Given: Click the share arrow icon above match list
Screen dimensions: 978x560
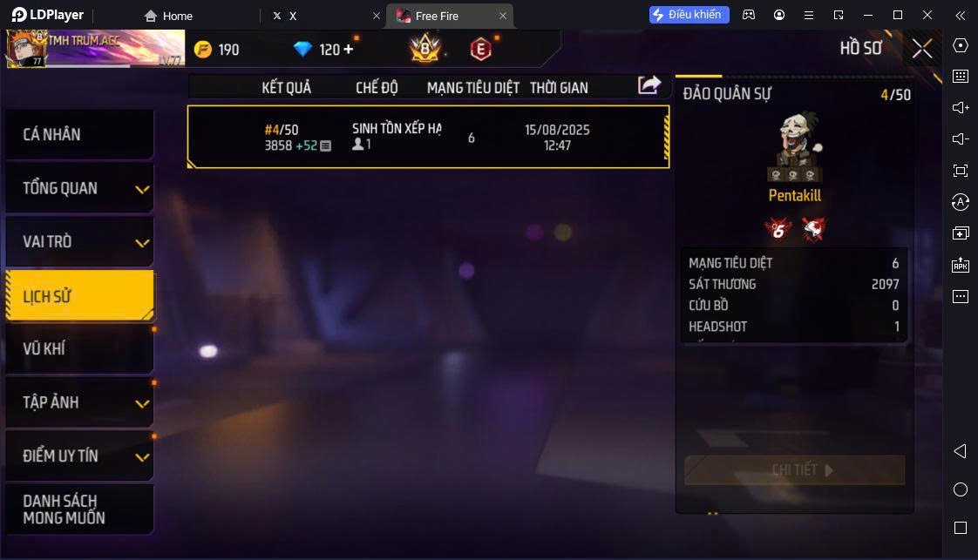Looking at the screenshot, I should [649, 84].
